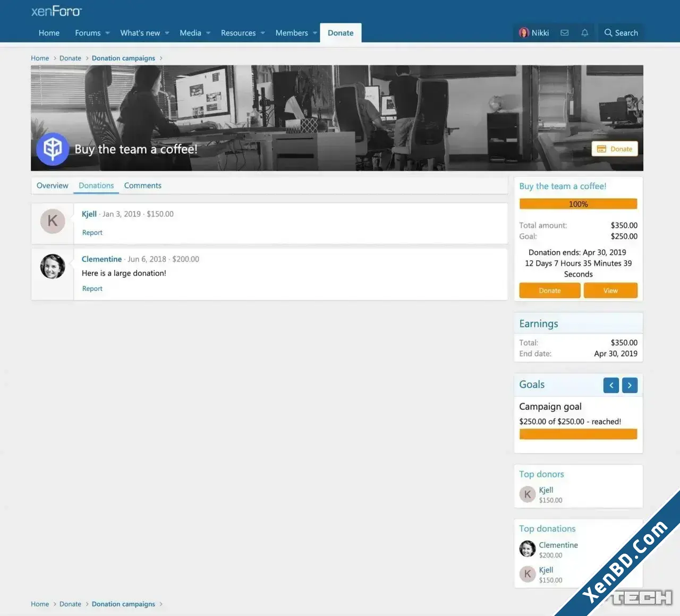The width and height of the screenshot is (680, 616).
Task: Click the top breadcrumb Home link
Action: click(40, 58)
